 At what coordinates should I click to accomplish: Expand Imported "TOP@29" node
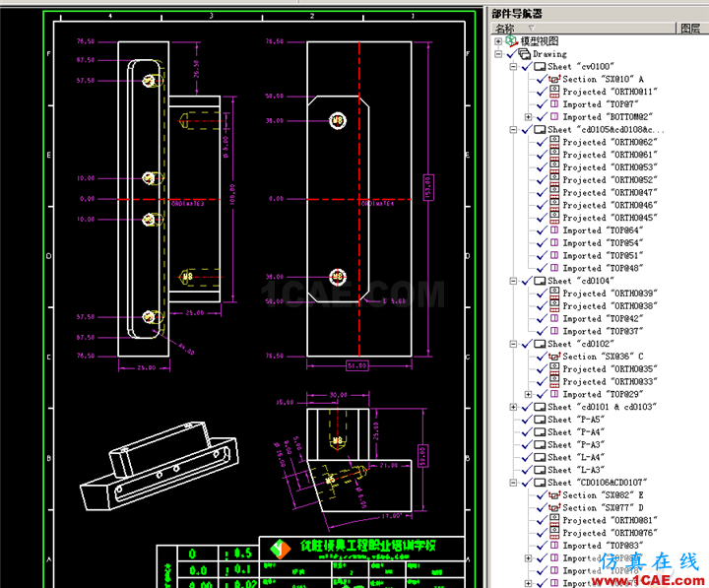point(528,394)
